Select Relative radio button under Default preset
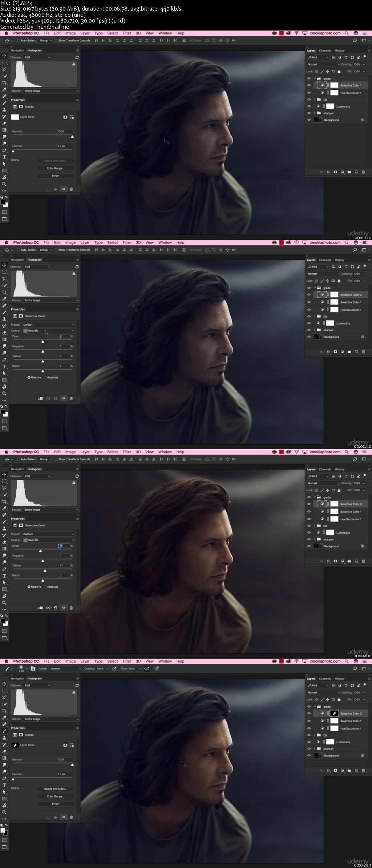 (29, 377)
